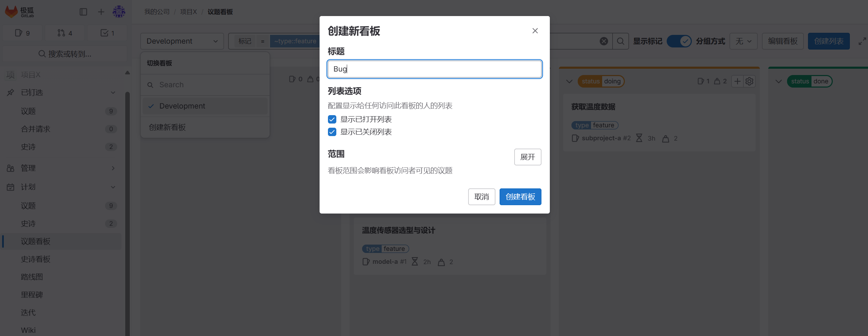Toggle the 显示标记 switch off
The width and height of the screenshot is (868, 336).
[679, 41]
